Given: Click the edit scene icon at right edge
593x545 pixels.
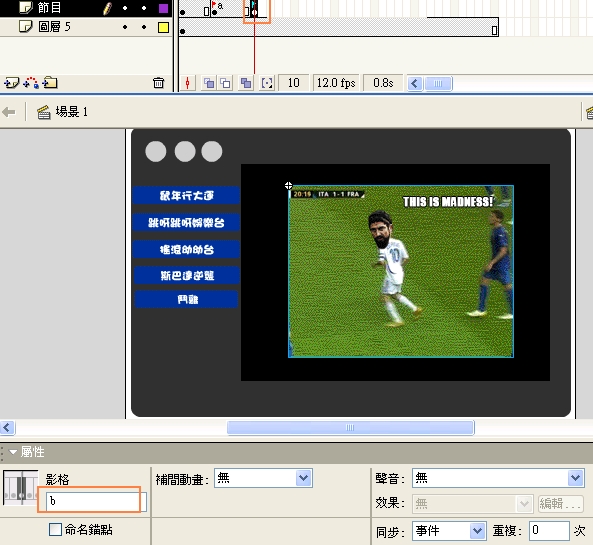Looking at the screenshot, I should click(x=589, y=112).
